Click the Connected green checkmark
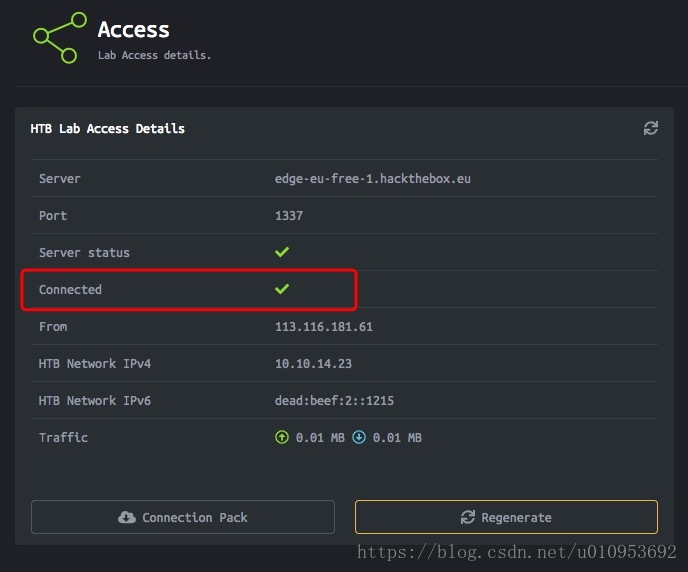 click(x=282, y=289)
